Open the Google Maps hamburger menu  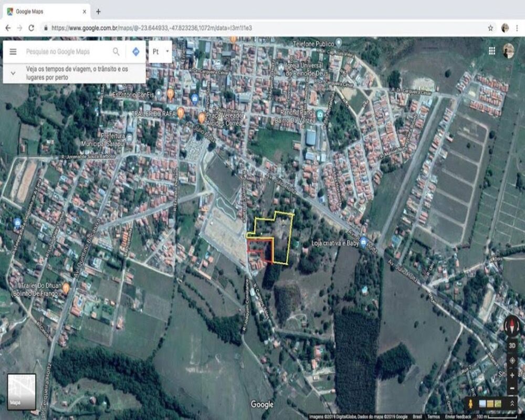pyautogui.click(x=13, y=51)
